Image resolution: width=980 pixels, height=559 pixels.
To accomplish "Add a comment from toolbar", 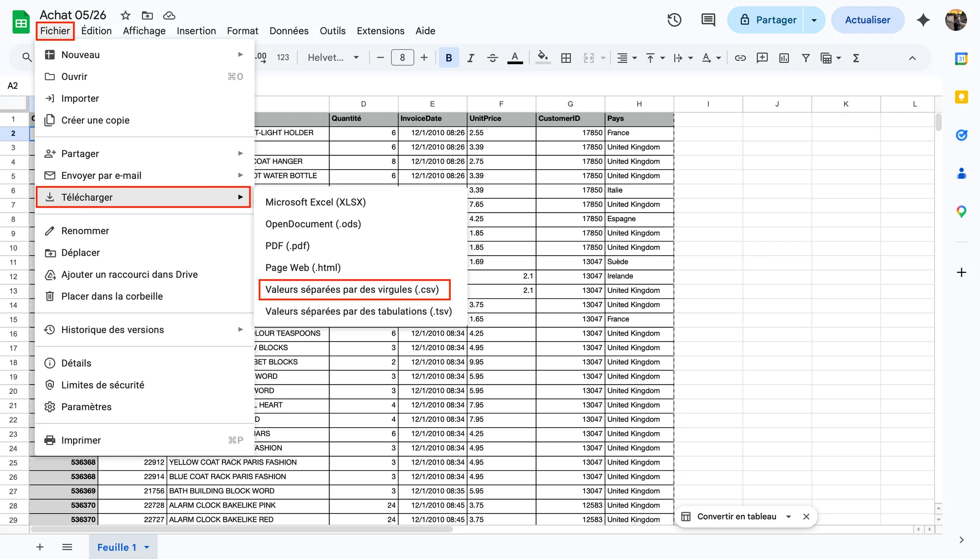I will click(x=762, y=58).
